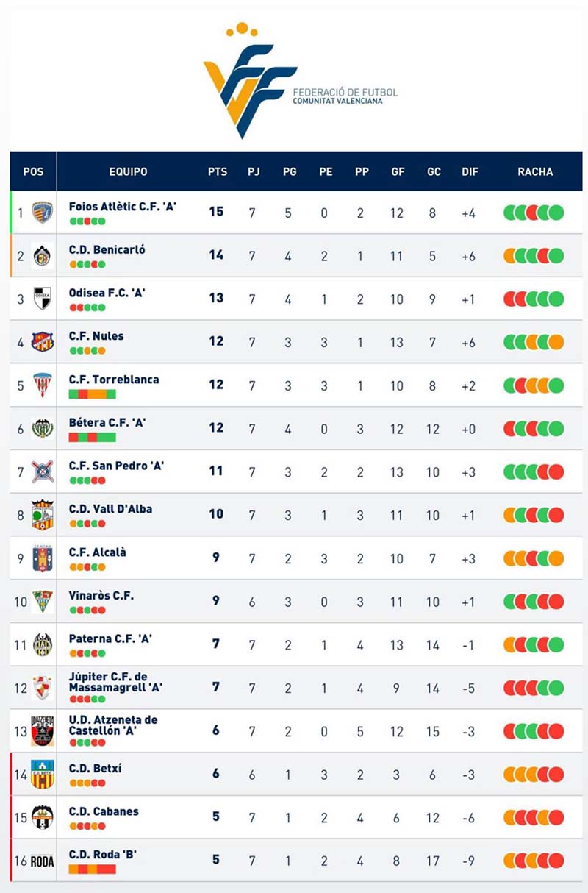
Task: Click the C.D. Vall D'Alba badge
Action: [42, 515]
